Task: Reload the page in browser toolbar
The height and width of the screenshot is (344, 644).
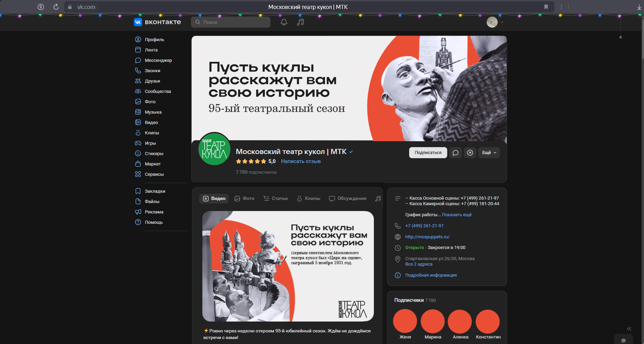Action: 56,7
